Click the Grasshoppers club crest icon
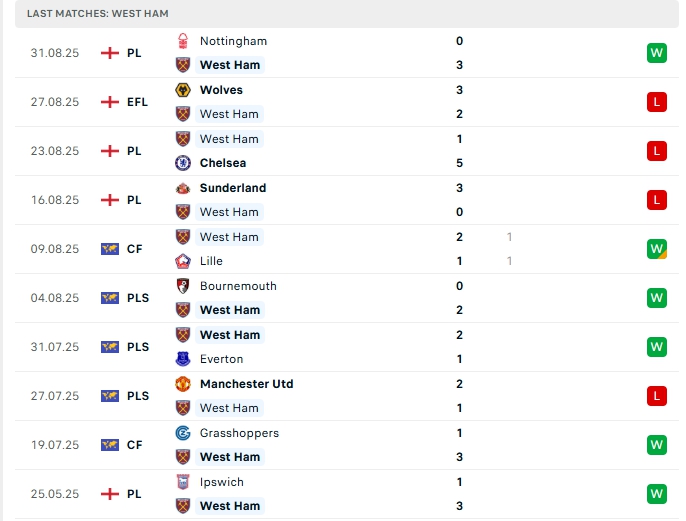This screenshot has width=686, height=521. tap(183, 433)
